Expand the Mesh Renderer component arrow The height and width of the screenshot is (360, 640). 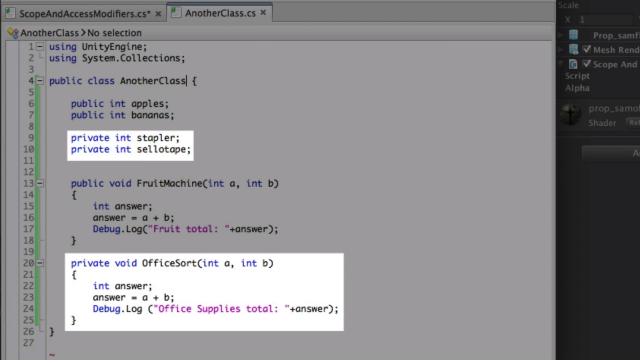561,49
